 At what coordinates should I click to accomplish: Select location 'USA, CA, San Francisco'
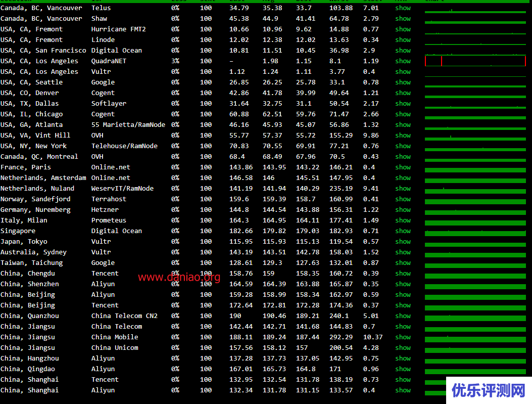tap(43, 51)
